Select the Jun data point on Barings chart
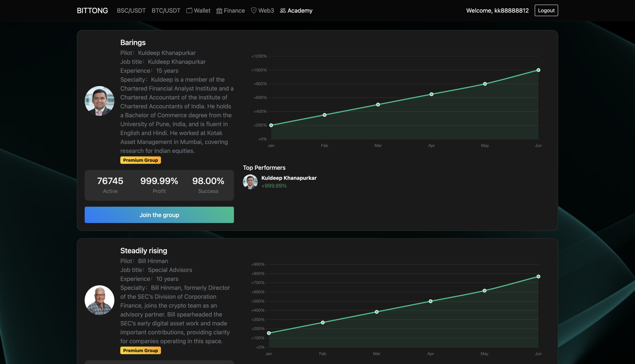 [x=538, y=70]
